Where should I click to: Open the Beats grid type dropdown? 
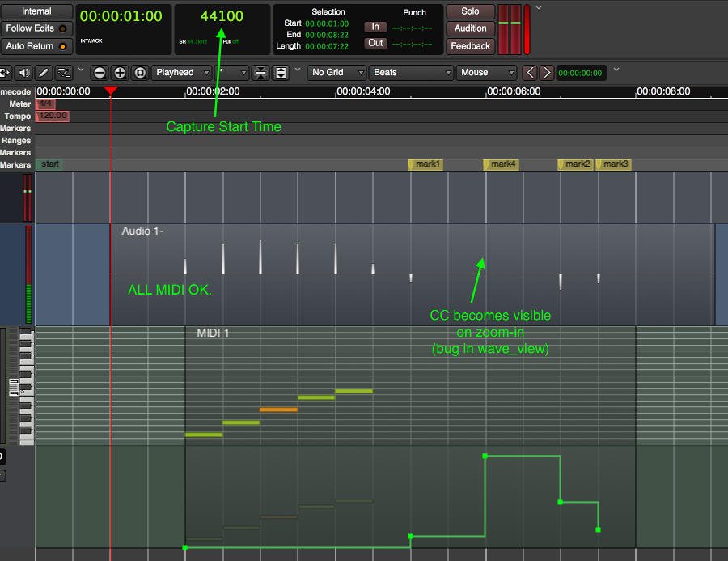click(x=411, y=73)
